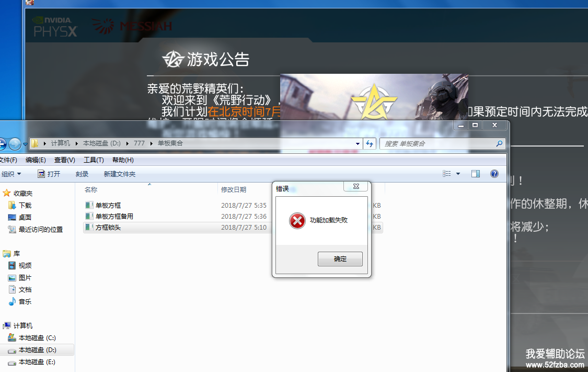Open the 查看(V) menu

(x=64, y=160)
